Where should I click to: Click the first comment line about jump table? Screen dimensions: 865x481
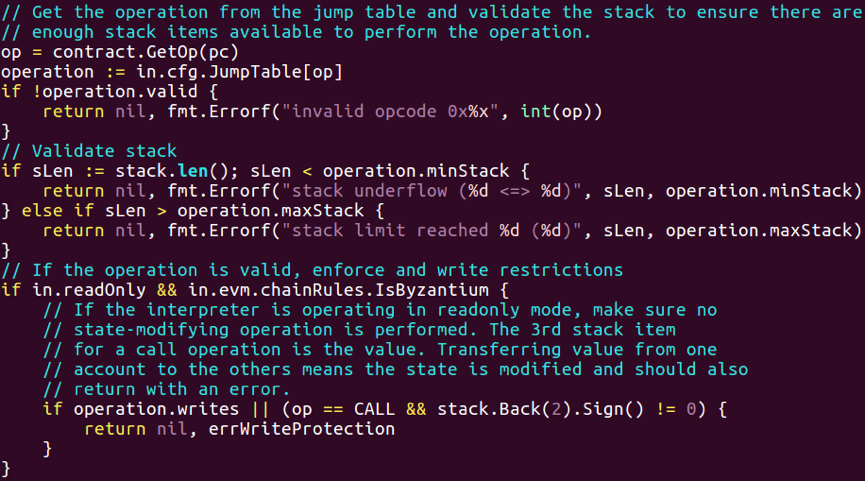coord(431,12)
